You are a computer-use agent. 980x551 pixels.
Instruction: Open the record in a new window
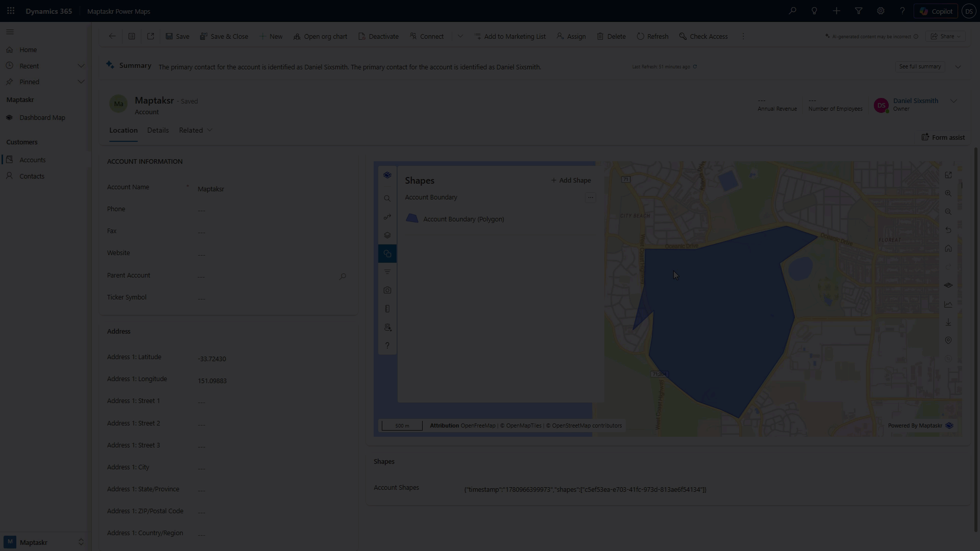(151, 36)
